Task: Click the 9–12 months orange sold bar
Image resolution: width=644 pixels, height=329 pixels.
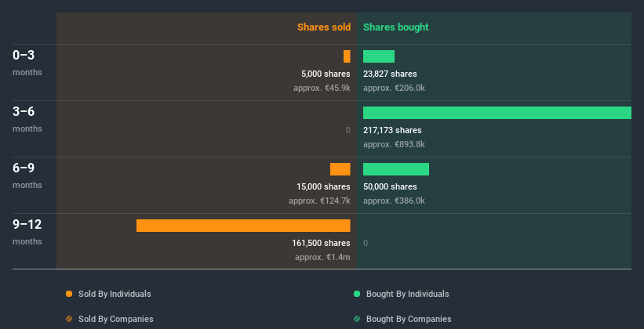Action: (x=243, y=226)
